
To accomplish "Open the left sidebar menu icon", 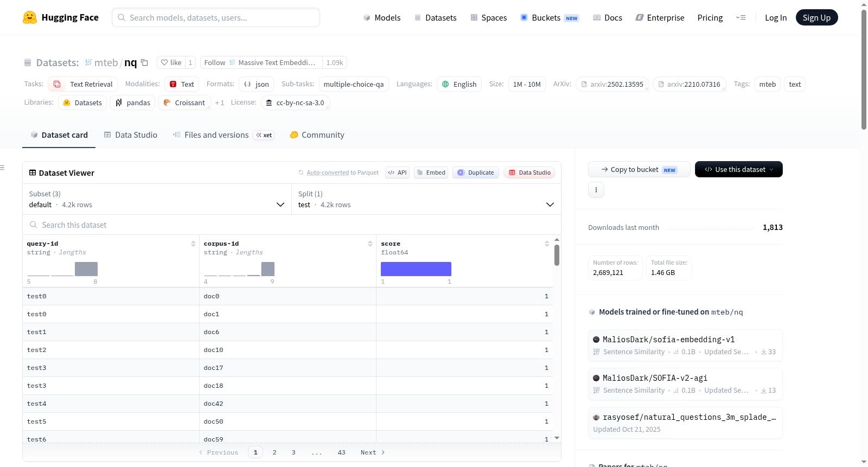I will pos(2,168).
